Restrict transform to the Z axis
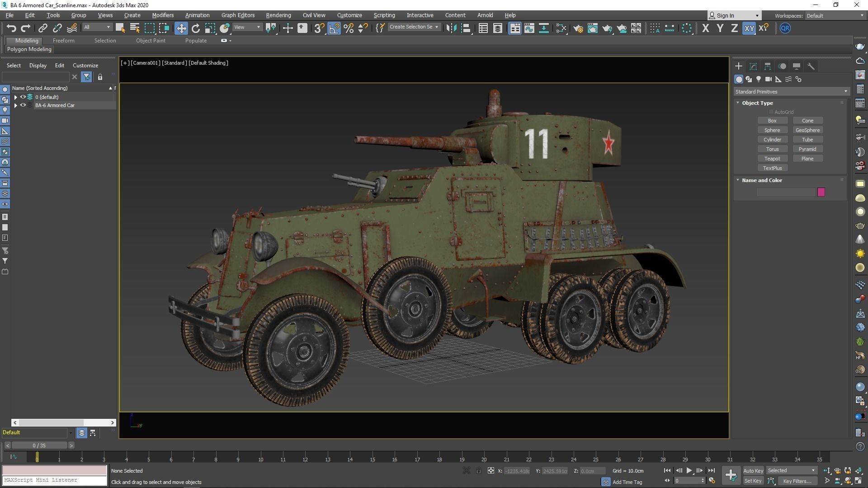The image size is (868, 488). 734,28
